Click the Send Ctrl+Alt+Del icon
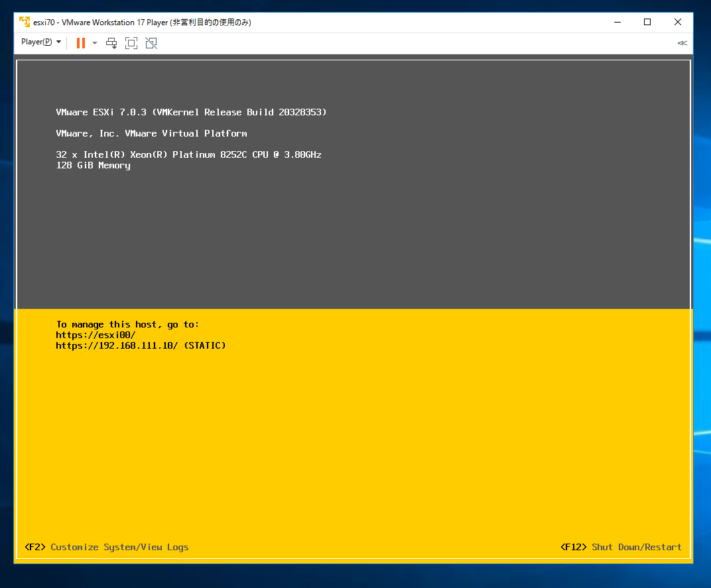Screen dimensions: 711x588 [111, 43]
